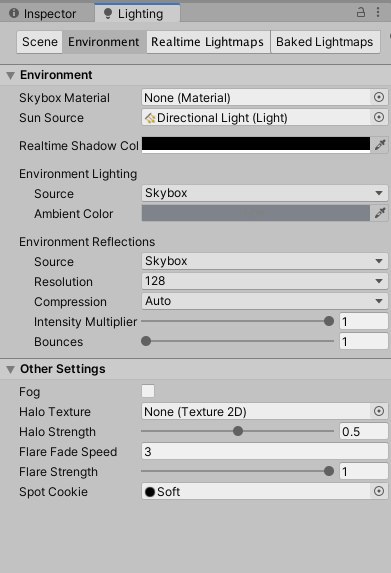This screenshot has height=573, width=391.
Task: Lock the Lighting panel with the padlock icon
Action: (361, 13)
